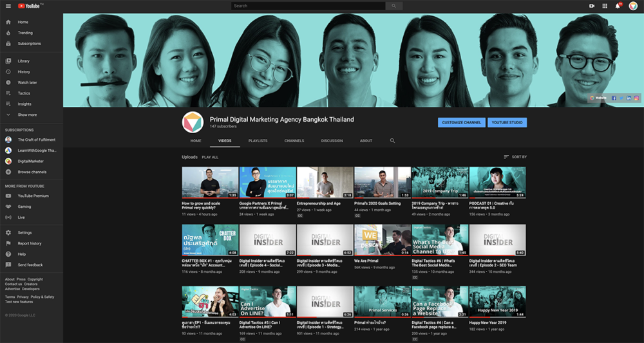Open the Uploads dropdown label
Image resolution: width=644 pixels, height=343 pixels.
pos(190,157)
